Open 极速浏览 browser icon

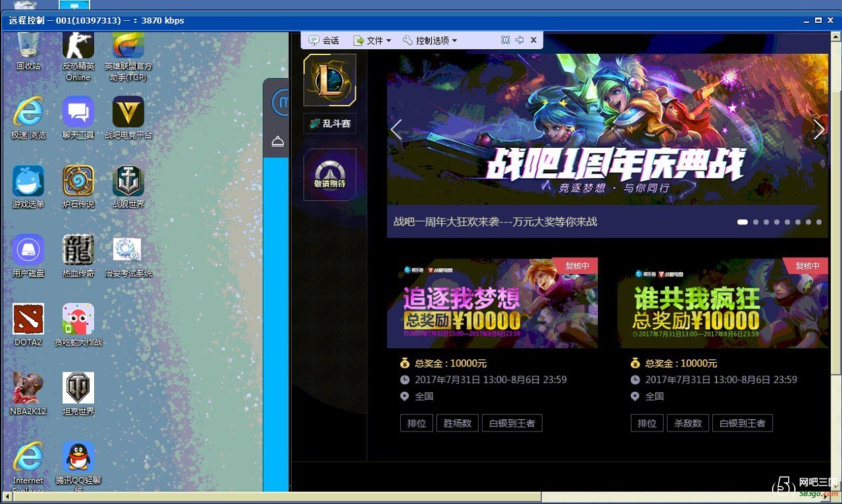[x=28, y=118]
